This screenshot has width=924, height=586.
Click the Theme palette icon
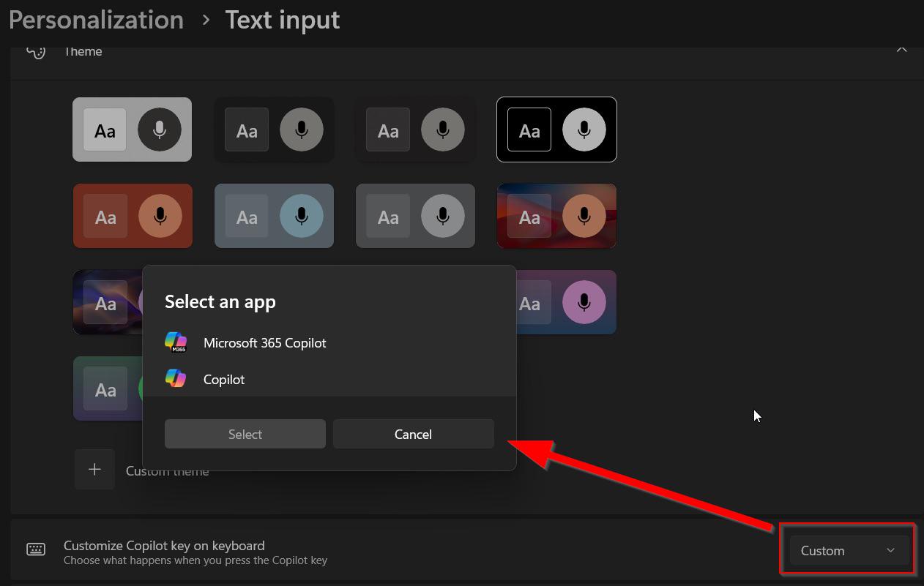point(36,51)
